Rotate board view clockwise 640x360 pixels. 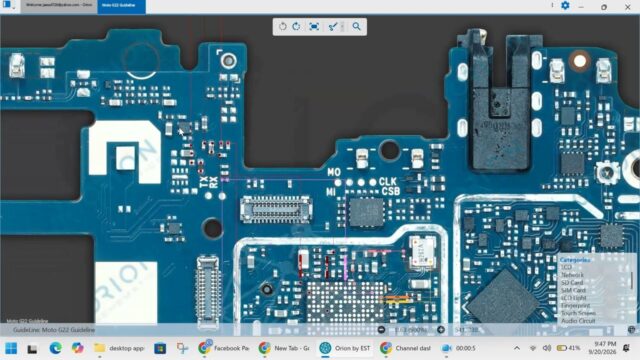tap(296, 27)
